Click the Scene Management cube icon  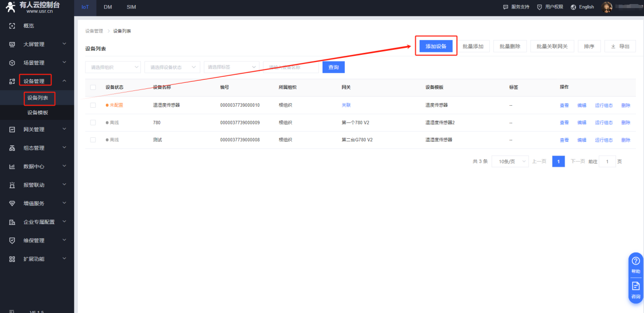pyautogui.click(x=12, y=63)
